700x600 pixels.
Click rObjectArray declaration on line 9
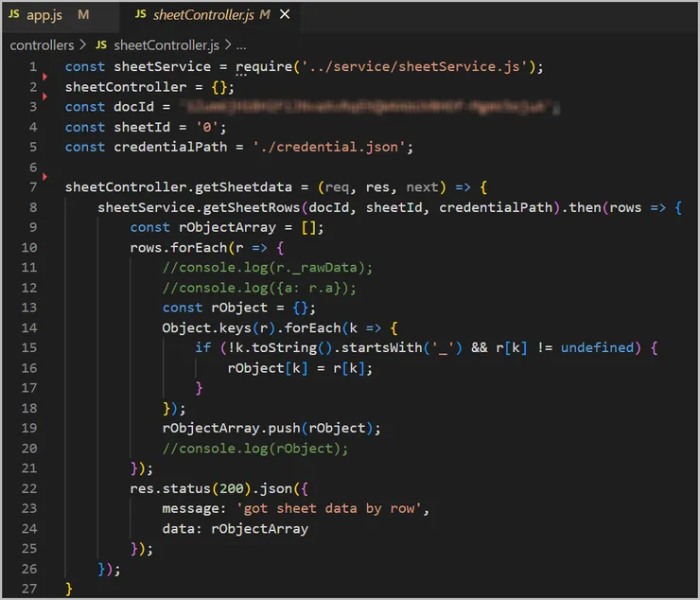click(x=227, y=228)
